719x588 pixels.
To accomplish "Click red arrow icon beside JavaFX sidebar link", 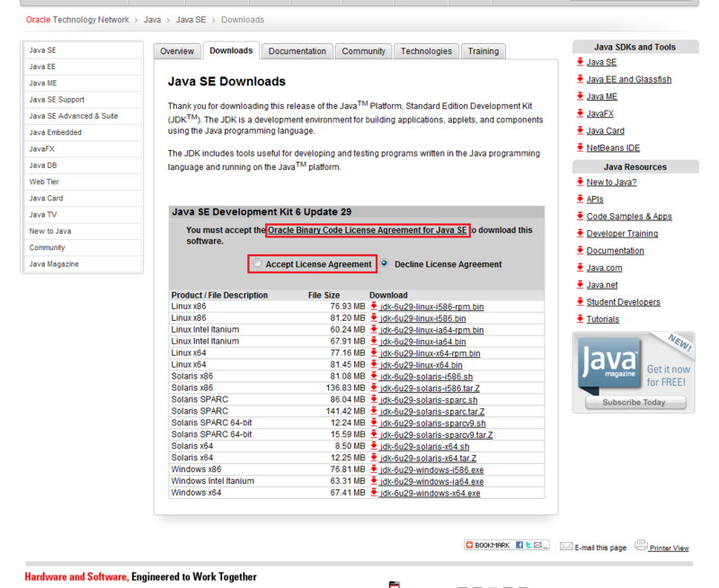I will pos(580,113).
